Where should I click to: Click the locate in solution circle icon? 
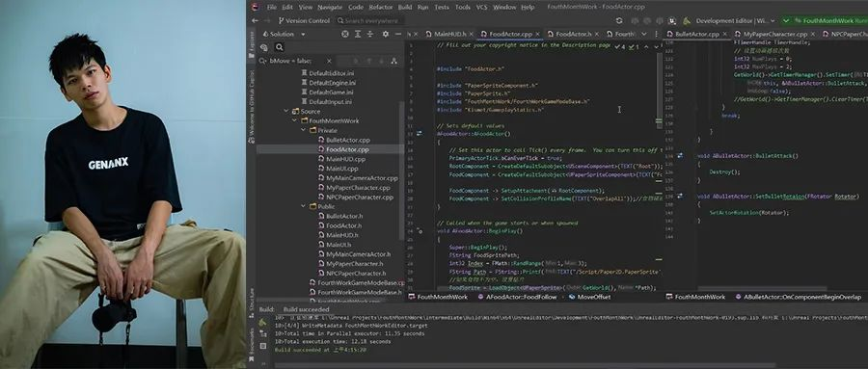(344, 34)
